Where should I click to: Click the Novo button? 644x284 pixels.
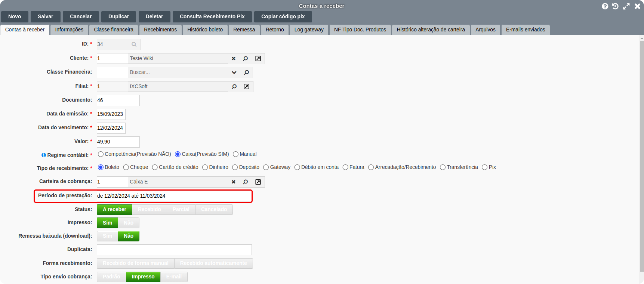tap(15, 16)
